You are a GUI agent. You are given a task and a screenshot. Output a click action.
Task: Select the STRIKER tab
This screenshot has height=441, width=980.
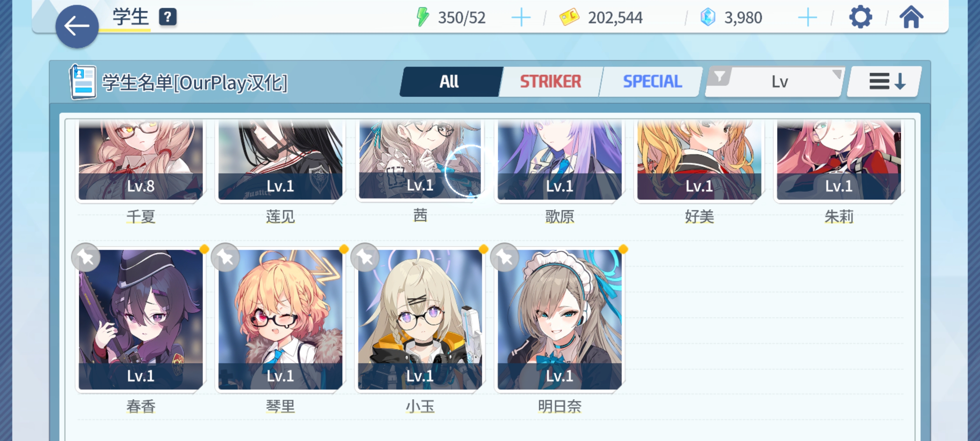(551, 82)
